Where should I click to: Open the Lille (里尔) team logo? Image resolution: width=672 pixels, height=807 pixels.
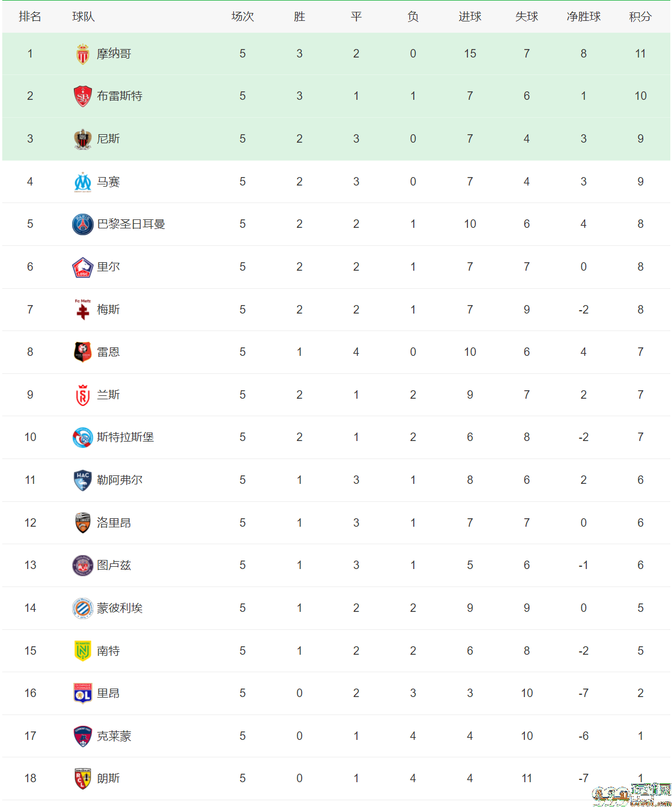click(83, 267)
